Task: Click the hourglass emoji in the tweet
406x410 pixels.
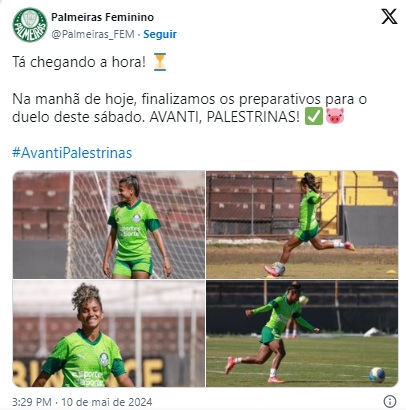Action: [160, 62]
